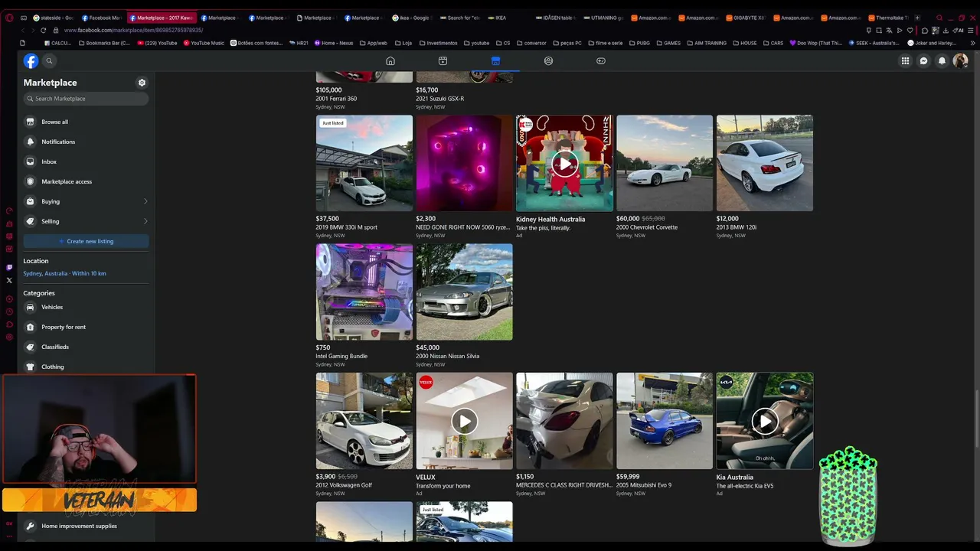Viewport: 980px width, 551px height.
Task: Click the Opera menu logo
Action: [x=9, y=18]
